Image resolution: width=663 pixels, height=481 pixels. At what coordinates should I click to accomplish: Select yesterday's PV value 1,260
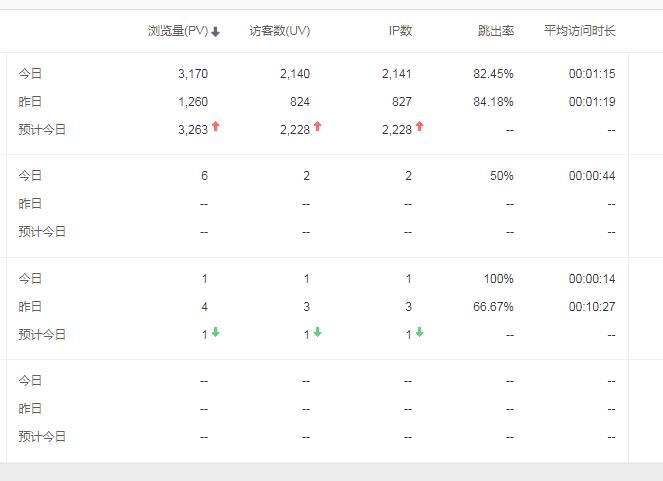point(193,102)
